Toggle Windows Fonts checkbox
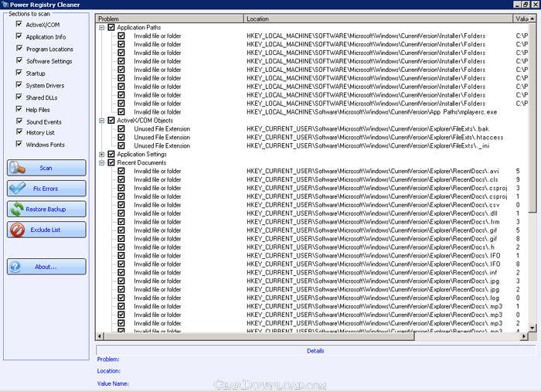 (19, 144)
